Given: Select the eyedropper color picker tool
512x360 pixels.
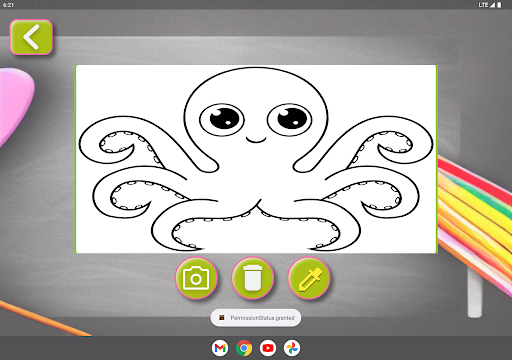Looking at the screenshot, I should 309,278.
